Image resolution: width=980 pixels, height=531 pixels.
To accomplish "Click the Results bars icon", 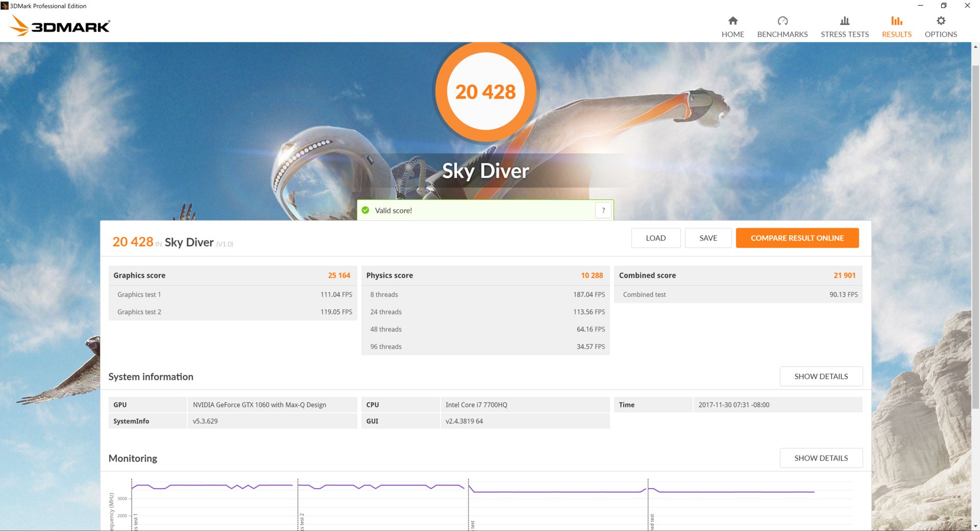I will pyautogui.click(x=897, y=21).
